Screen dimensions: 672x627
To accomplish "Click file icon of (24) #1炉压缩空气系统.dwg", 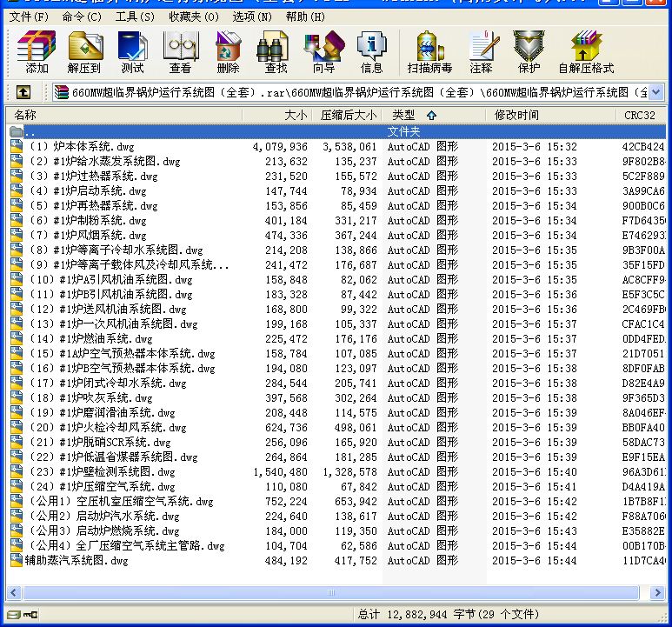I will coord(17,486).
